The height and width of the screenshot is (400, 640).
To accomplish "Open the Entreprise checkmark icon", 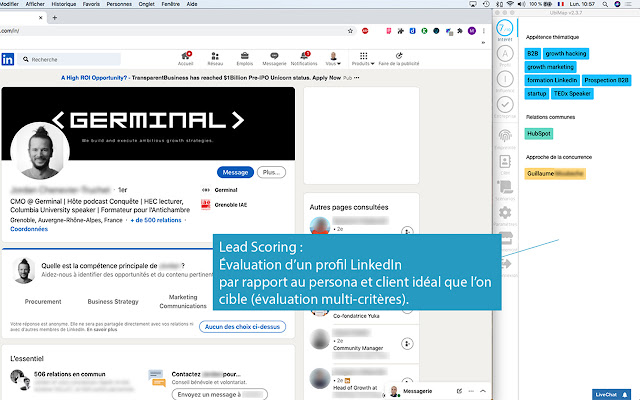I will tap(505, 104).
